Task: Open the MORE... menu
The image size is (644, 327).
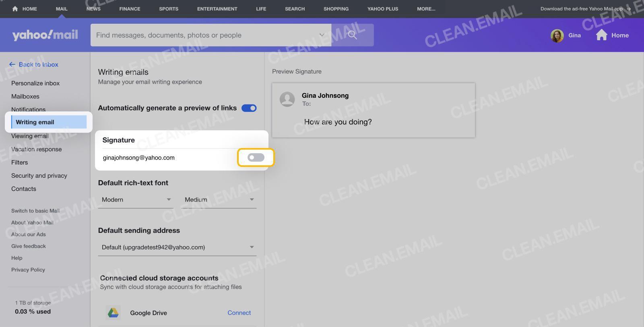Action: (426, 9)
